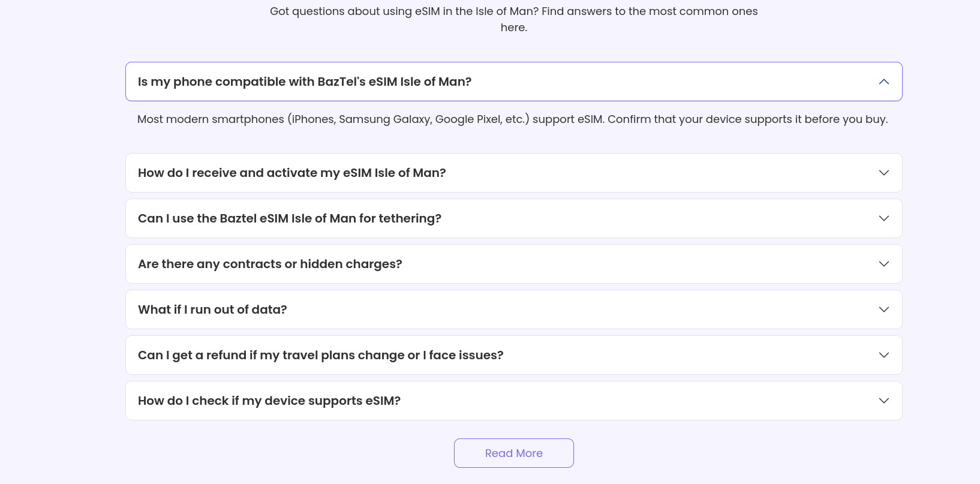
Task: Click the chevron next to 'What if I run out of data?'
Action: coord(883,309)
